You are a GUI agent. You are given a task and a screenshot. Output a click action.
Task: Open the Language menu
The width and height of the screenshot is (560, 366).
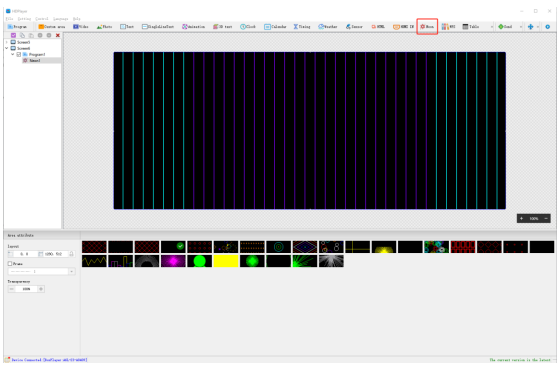[x=60, y=19]
